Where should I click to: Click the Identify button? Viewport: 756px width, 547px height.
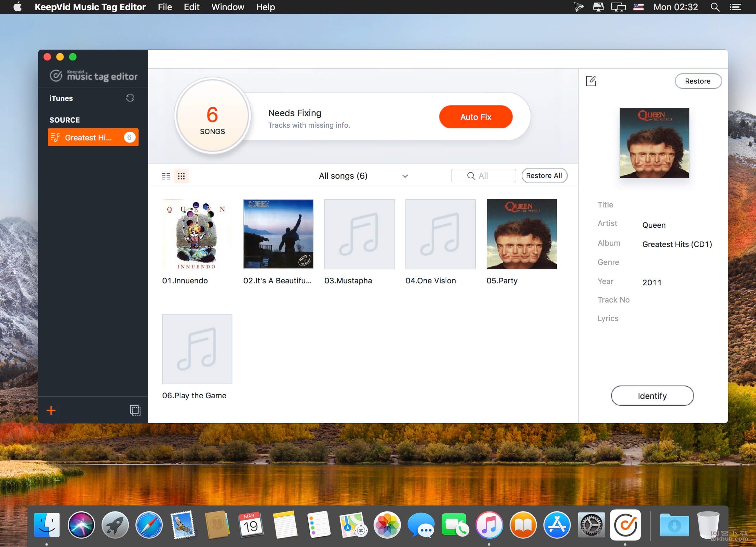click(652, 396)
